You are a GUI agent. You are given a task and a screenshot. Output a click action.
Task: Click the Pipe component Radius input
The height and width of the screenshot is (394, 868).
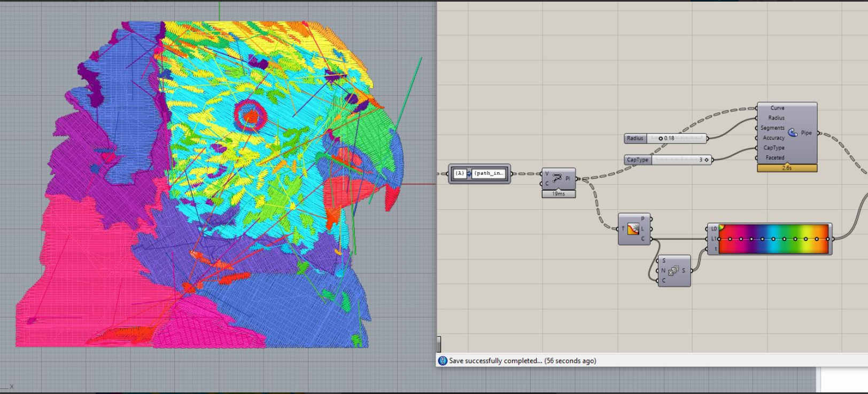[777, 118]
